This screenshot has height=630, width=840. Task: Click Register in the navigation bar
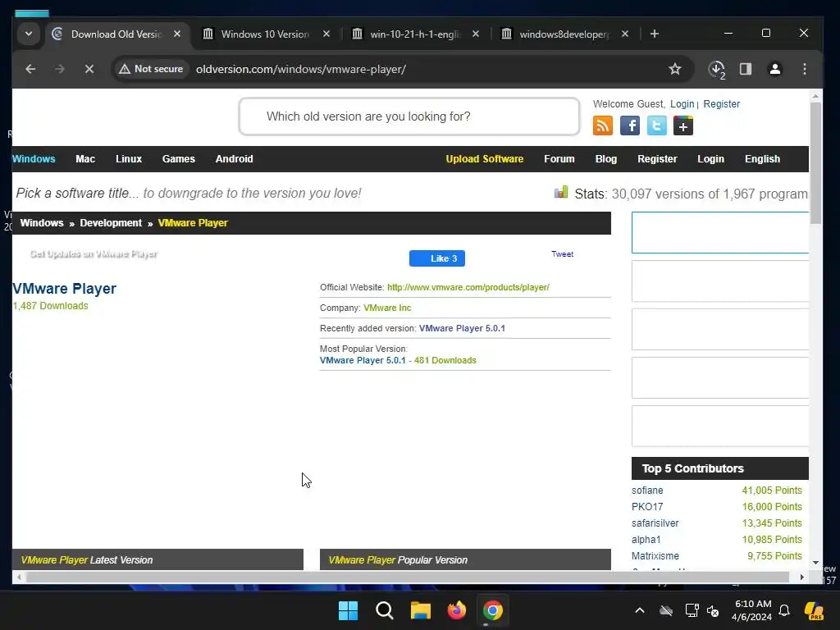tap(657, 159)
